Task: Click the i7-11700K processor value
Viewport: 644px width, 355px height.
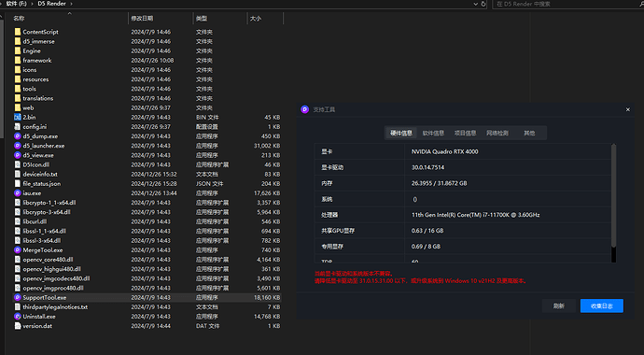Action: 476,215
